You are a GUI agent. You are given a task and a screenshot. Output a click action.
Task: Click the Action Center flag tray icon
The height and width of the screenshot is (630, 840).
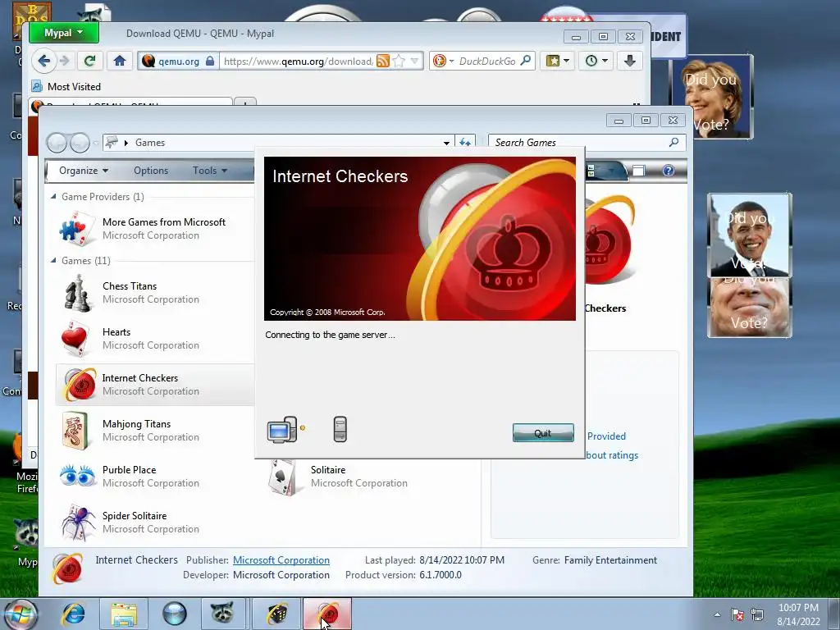click(737, 614)
